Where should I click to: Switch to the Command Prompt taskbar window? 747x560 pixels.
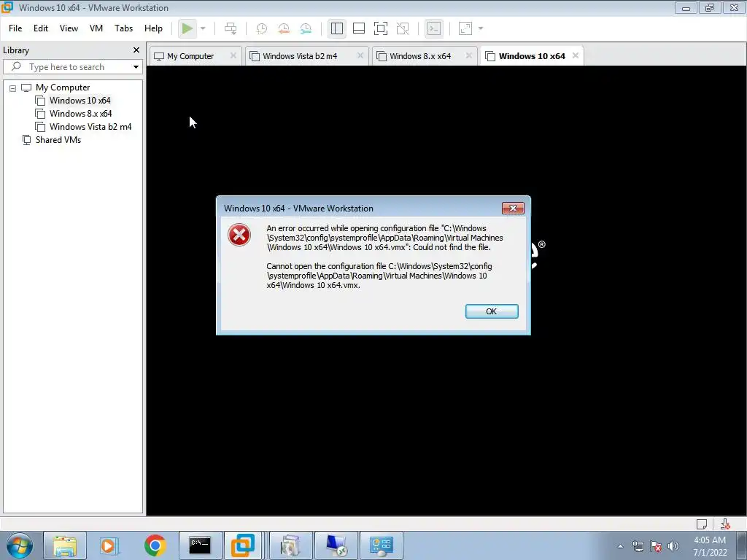pyautogui.click(x=200, y=545)
